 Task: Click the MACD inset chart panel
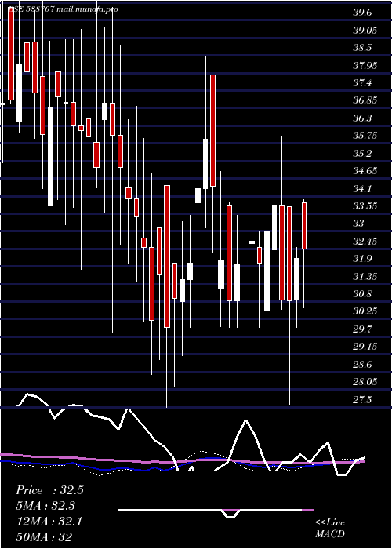[x=216, y=510]
